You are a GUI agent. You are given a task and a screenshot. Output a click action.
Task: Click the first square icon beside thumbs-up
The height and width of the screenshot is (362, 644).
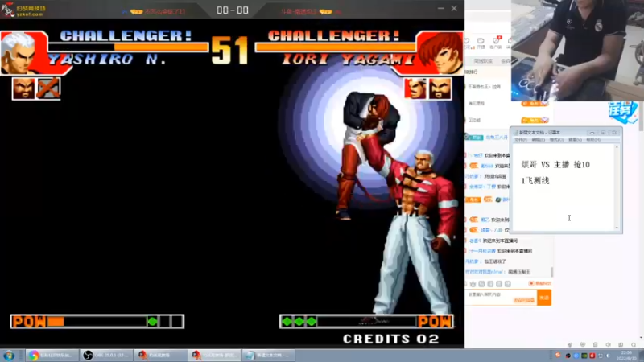click(481, 284)
